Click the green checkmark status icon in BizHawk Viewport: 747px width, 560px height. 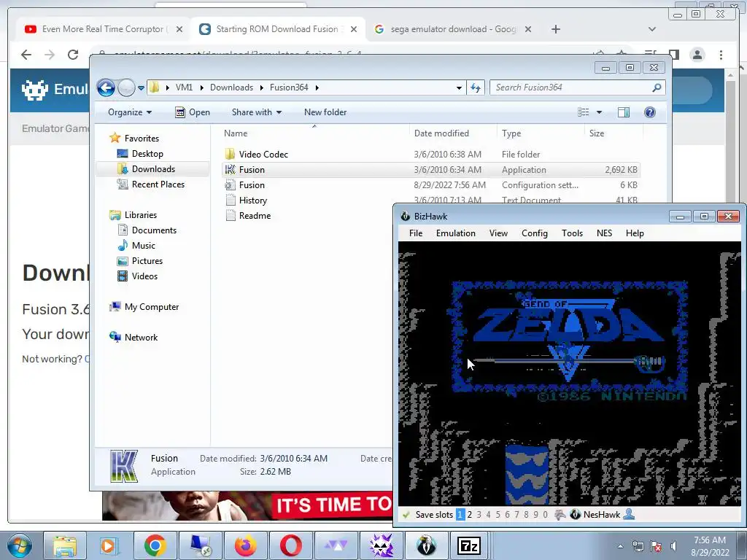(406, 515)
